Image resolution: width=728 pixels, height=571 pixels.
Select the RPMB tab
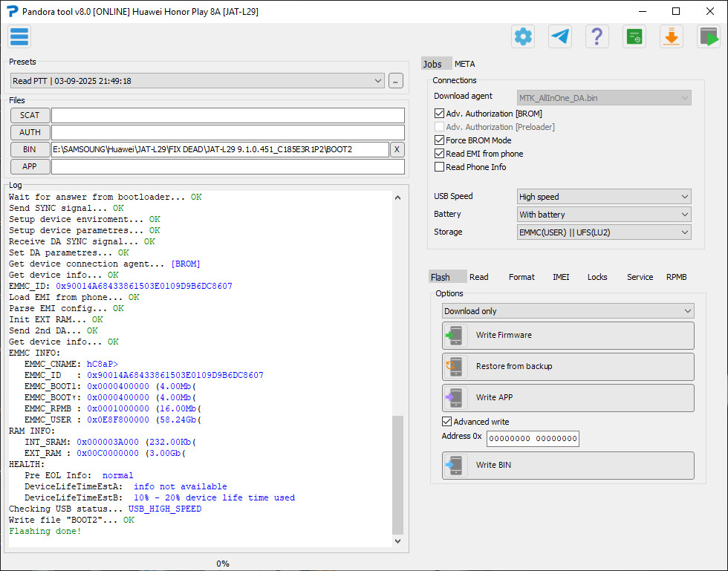(677, 277)
